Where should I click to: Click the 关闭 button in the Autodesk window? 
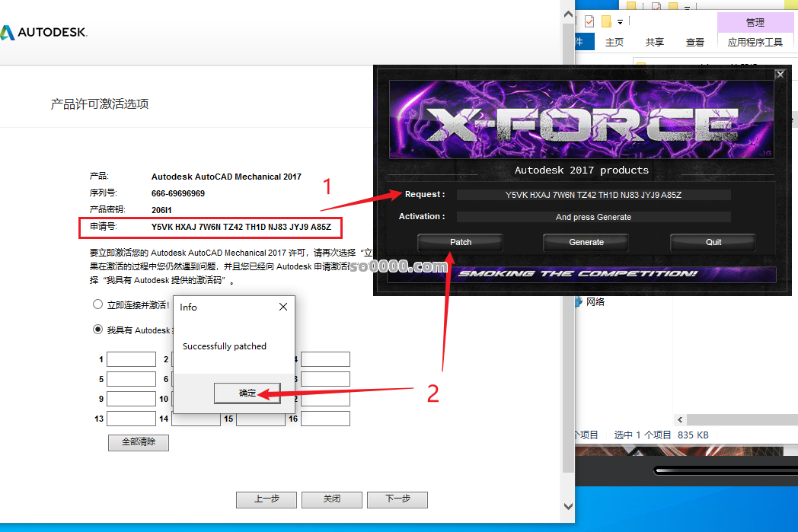(x=332, y=499)
